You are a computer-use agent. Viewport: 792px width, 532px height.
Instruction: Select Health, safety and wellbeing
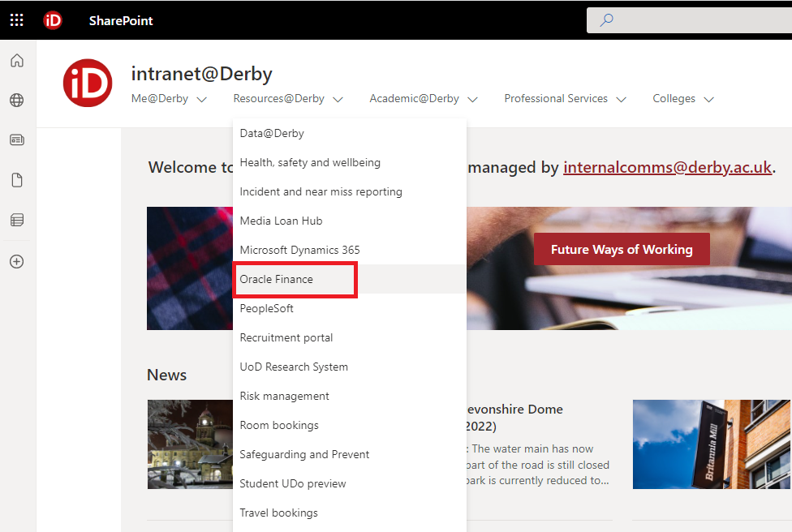350,162
